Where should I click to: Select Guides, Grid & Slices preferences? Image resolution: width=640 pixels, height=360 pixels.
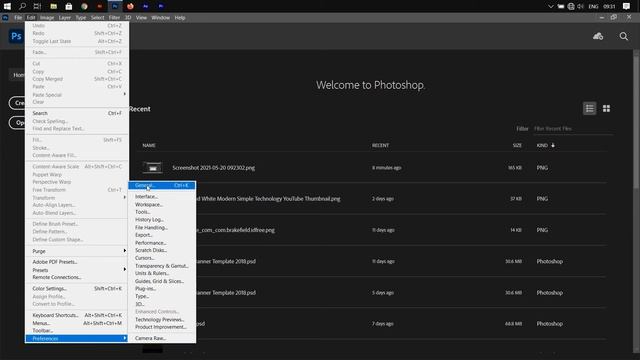tap(162, 281)
